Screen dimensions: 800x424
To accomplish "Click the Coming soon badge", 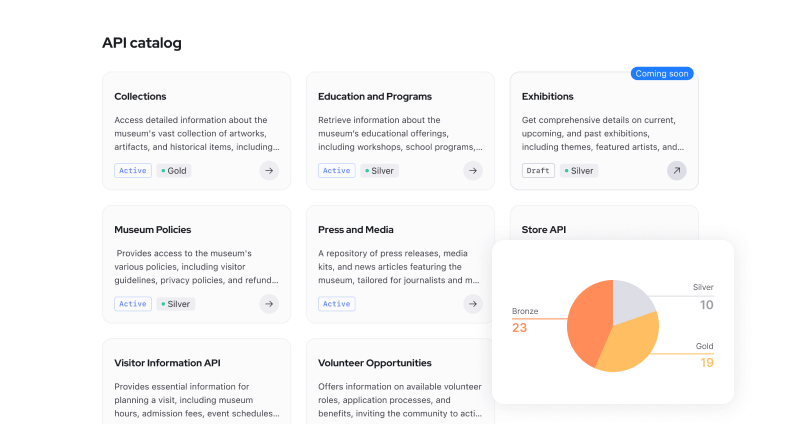I will [662, 73].
